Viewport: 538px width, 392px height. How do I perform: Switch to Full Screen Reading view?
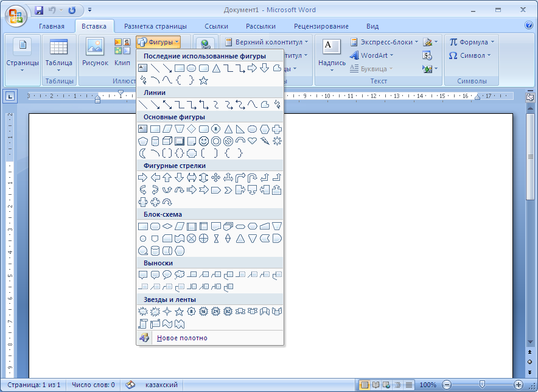click(376, 385)
